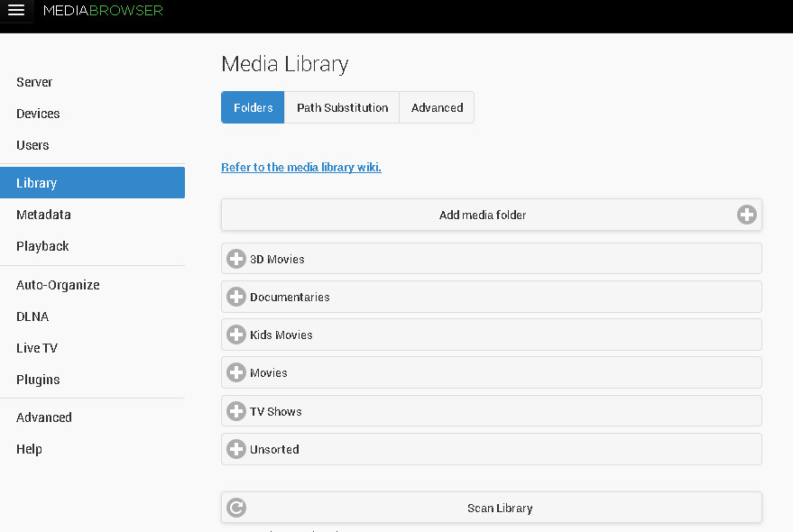Screen dimensions: 793x532
Task: Go to Metadata in the sidebar
Action: coord(43,215)
